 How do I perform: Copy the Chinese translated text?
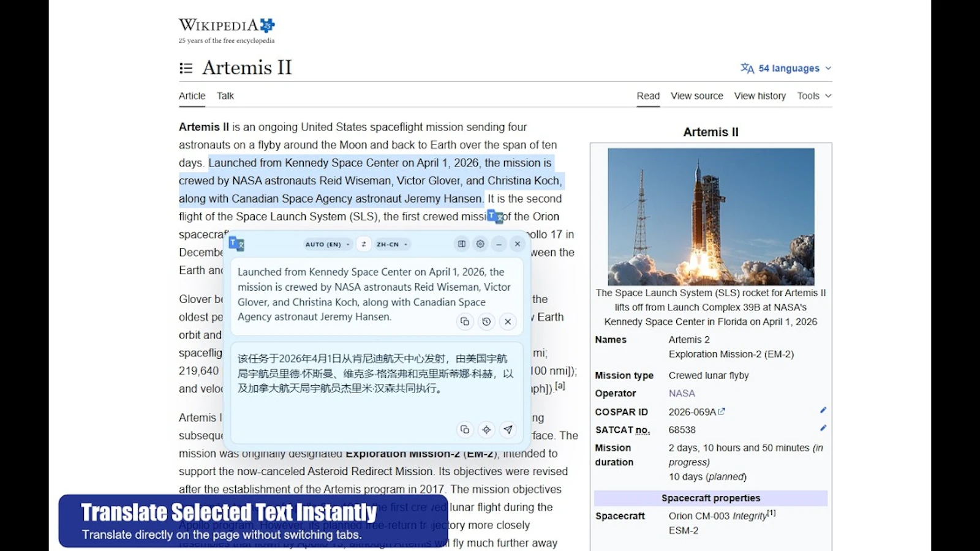(x=465, y=430)
